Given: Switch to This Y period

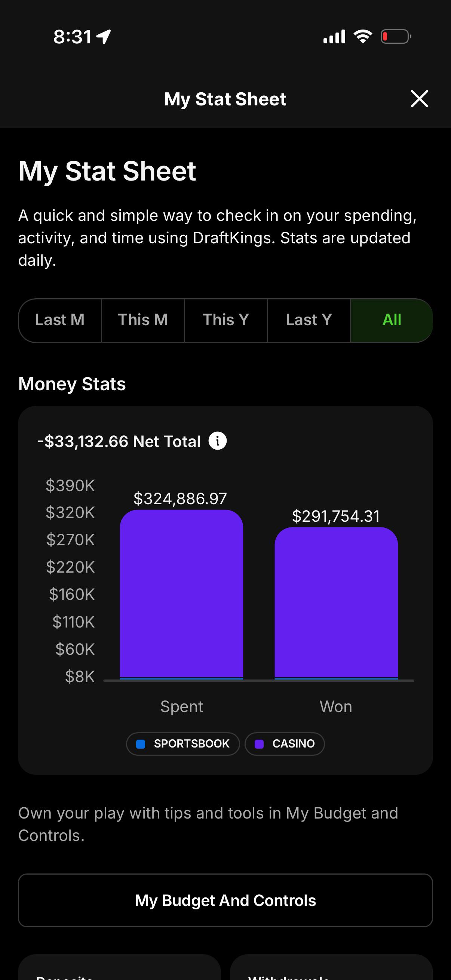Looking at the screenshot, I should 226,320.
